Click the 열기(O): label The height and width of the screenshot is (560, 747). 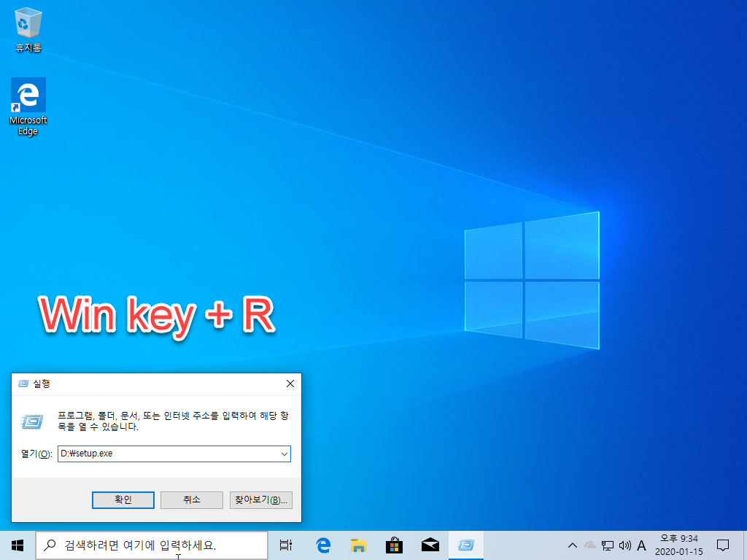click(36, 454)
